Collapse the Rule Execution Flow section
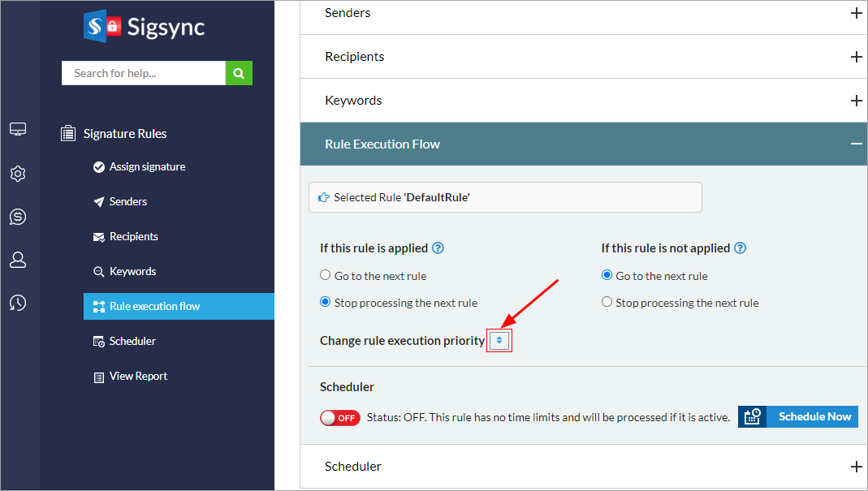 point(856,144)
